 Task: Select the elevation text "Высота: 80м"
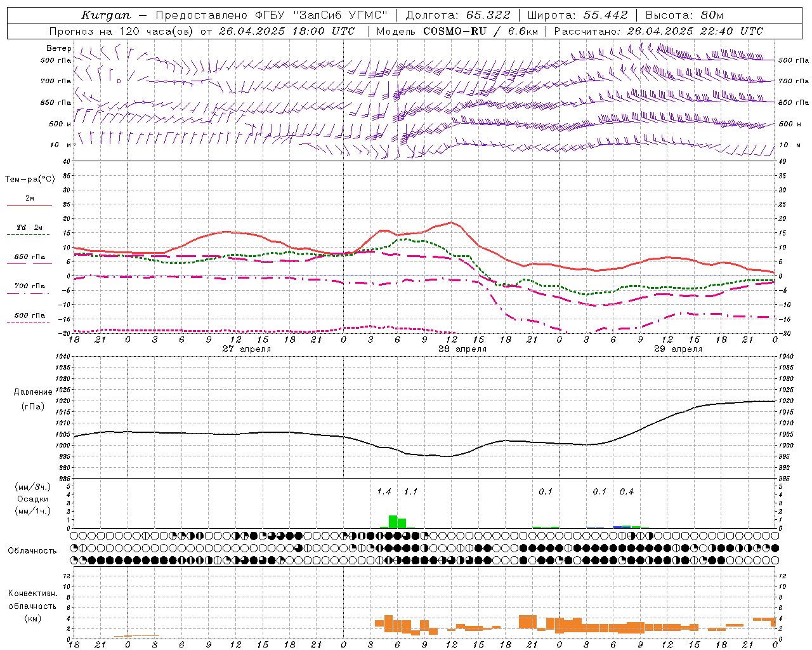click(684, 15)
